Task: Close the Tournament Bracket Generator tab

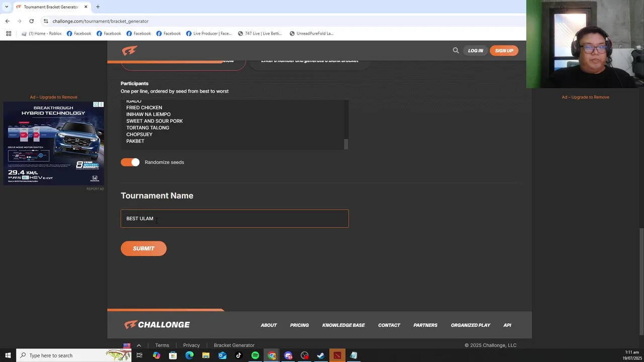Action: (86, 7)
